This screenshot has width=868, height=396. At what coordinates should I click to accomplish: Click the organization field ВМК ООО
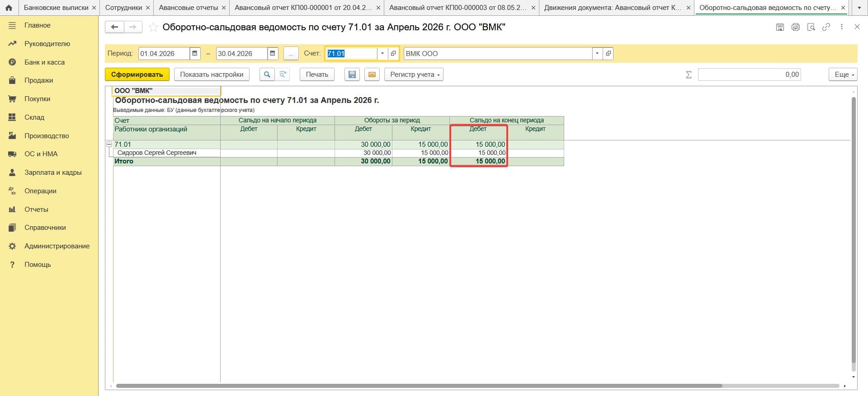[x=498, y=53]
